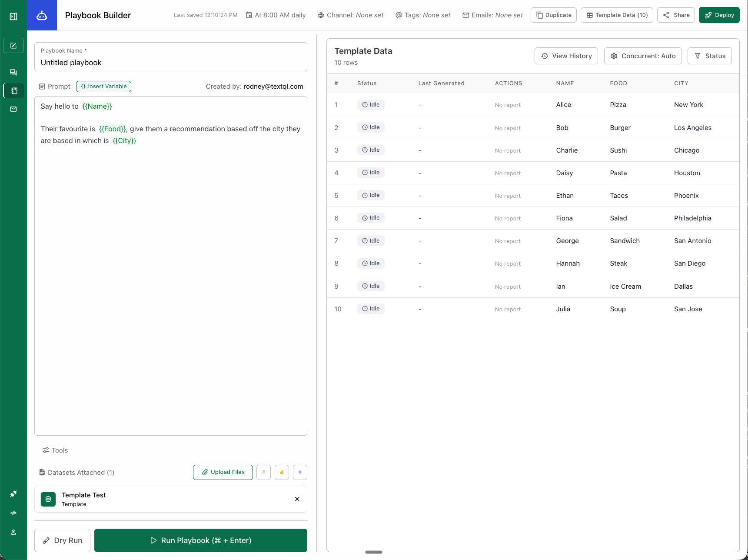The width and height of the screenshot is (748, 560).
Task: Open the mail icon in sidebar
Action: click(x=13, y=109)
